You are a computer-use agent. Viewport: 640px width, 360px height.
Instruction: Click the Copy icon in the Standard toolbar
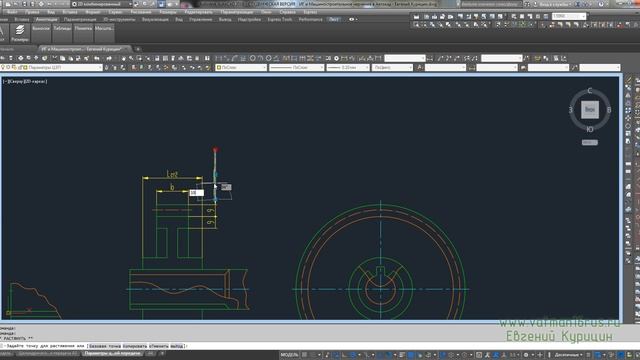coord(62,58)
